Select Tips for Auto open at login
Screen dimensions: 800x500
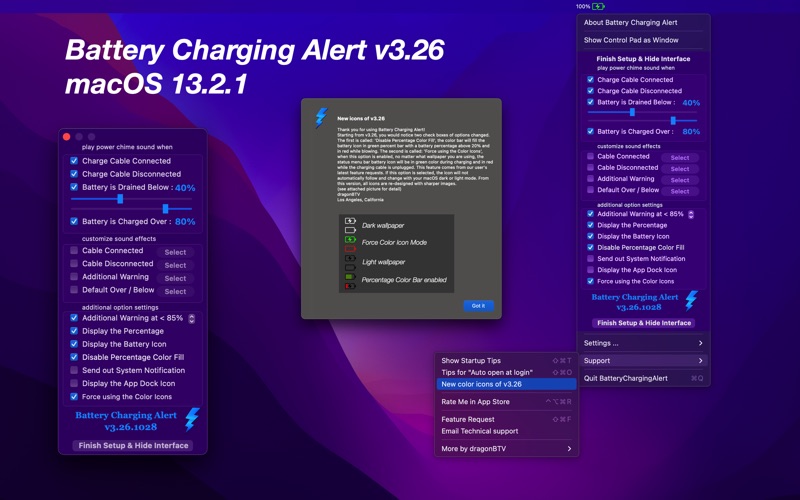click(506, 372)
